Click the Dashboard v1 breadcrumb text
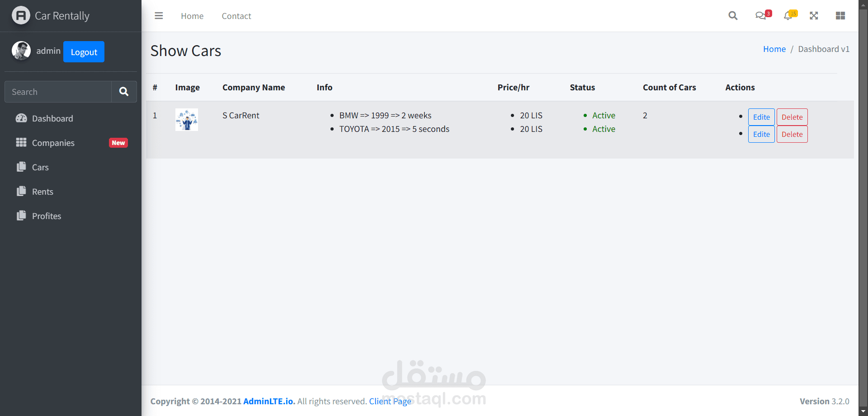Image resolution: width=868 pixels, height=416 pixels. tap(824, 49)
